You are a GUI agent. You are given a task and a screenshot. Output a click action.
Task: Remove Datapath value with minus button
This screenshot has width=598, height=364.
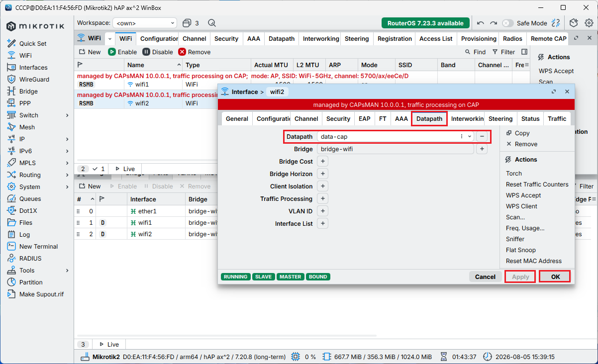pyautogui.click(x=482, y=136)
